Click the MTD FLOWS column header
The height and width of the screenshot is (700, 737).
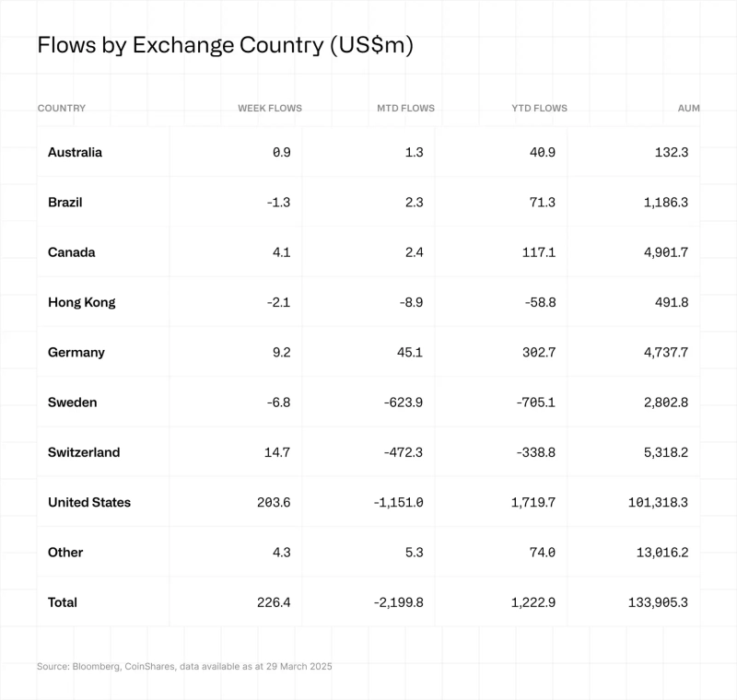pos(405,108)
